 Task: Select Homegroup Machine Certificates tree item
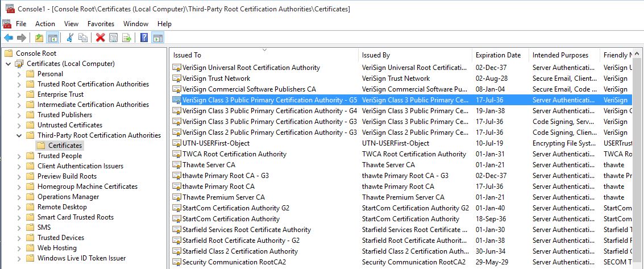[88, 187]
